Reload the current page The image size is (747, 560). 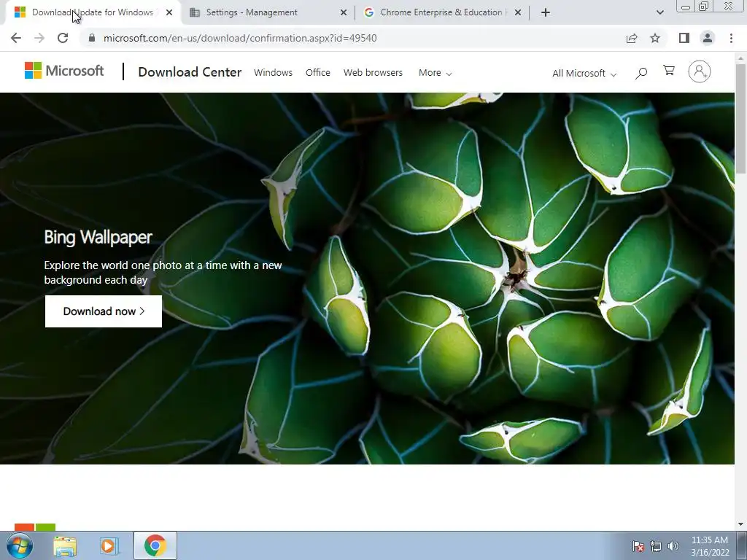[x=63, y=38]
